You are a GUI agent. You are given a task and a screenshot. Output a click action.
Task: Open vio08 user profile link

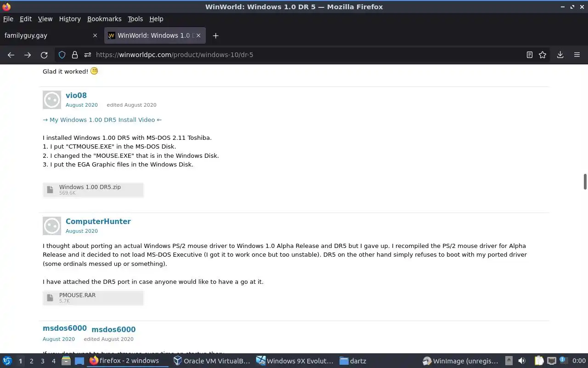point(76,95)
